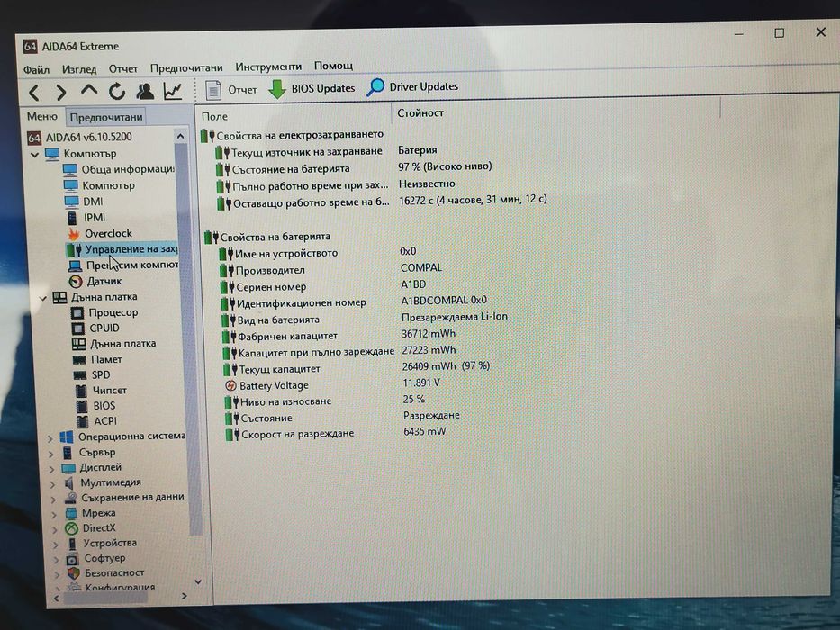Viewport: 840px width, 630px height.
Task: Open the Изглед menu
Action: click(79, 69)
